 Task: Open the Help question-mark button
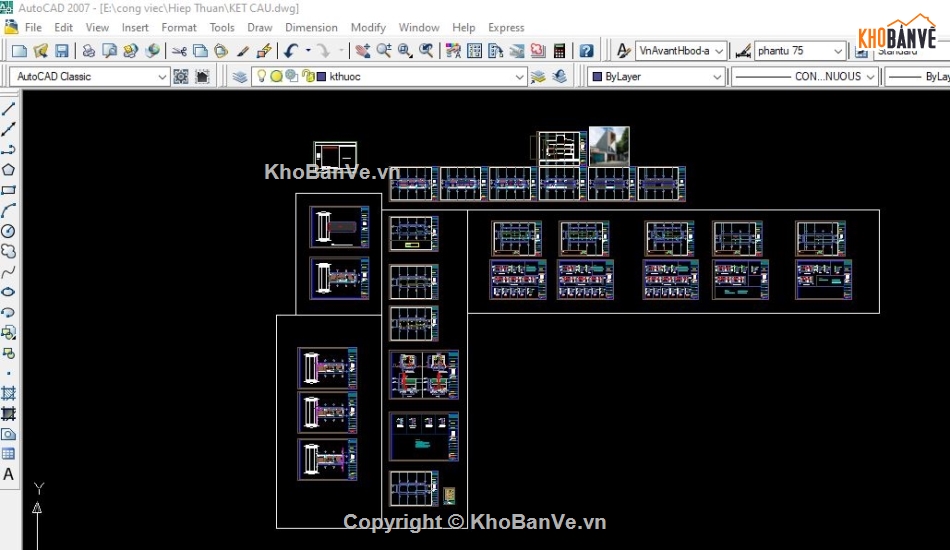pyautogui.click(x=586, y=51)
